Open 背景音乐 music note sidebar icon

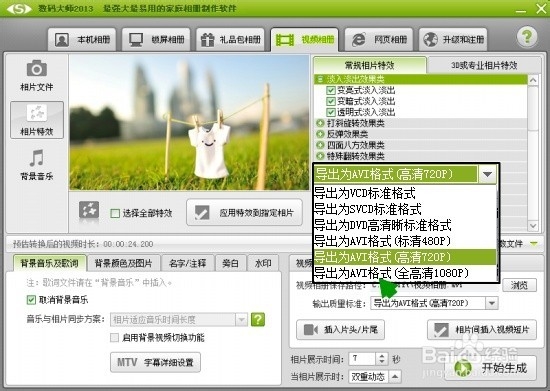[x=36, y=165]
